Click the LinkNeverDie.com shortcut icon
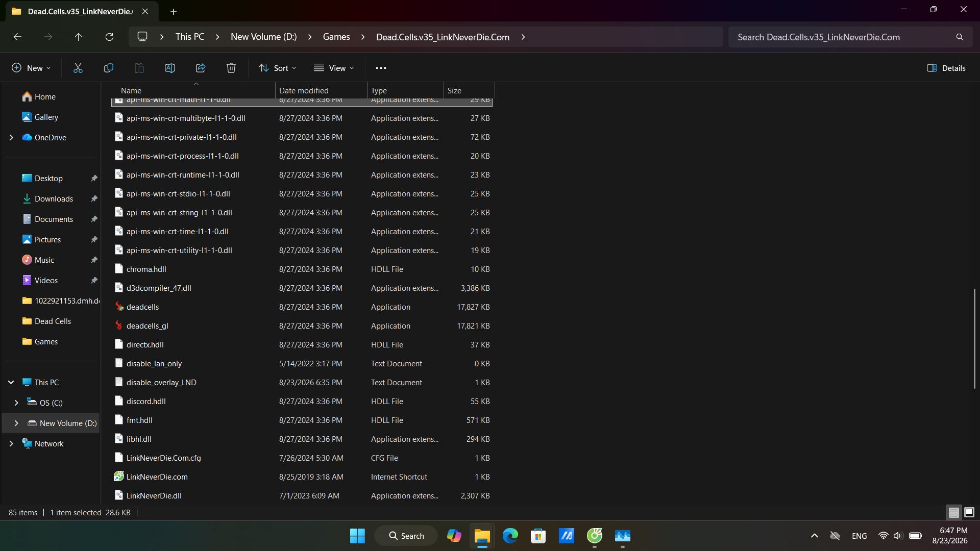980x551 pixels. 119,477
